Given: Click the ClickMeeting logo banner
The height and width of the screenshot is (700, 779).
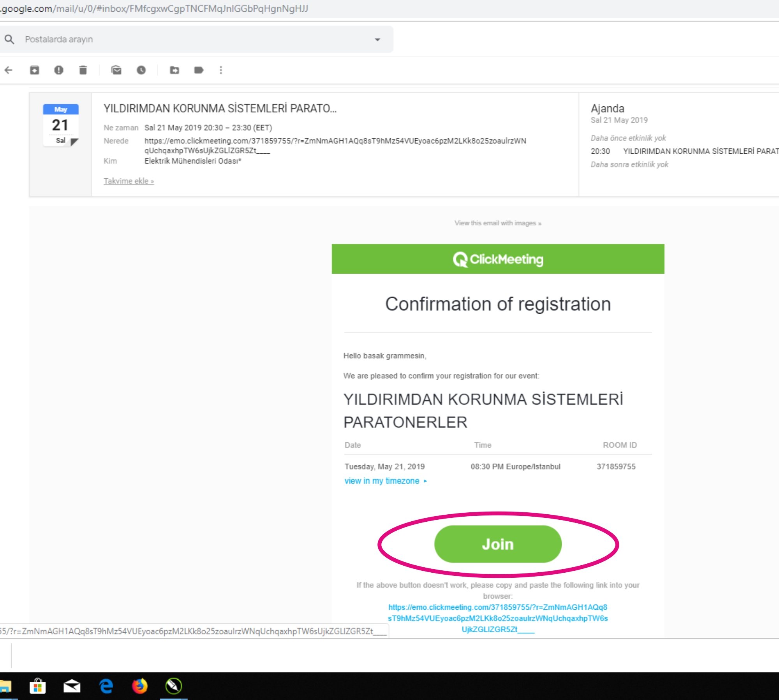Looking at the screenshot, I should point(498,259).
